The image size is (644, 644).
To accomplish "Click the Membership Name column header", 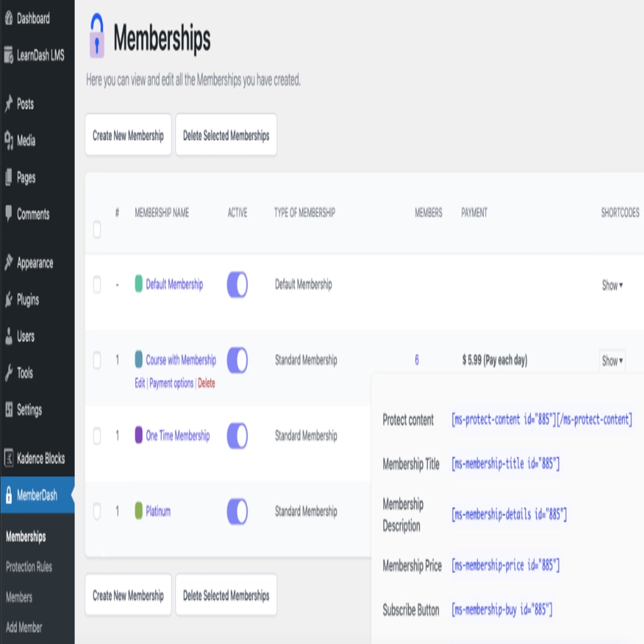I will (162, 213).
